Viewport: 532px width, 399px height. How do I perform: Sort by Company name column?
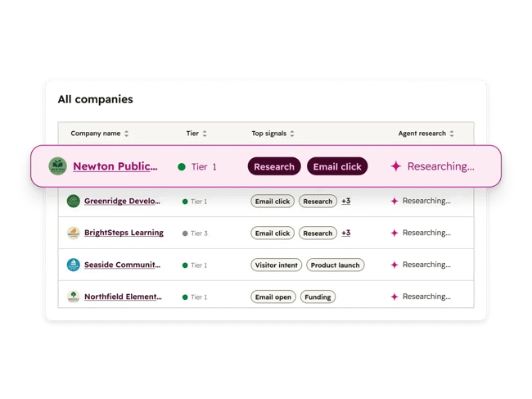(x=126, y=134)
